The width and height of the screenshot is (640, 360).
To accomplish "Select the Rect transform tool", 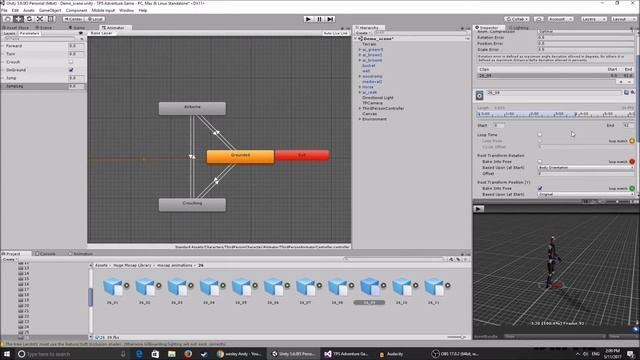I will tap(51, 19).
